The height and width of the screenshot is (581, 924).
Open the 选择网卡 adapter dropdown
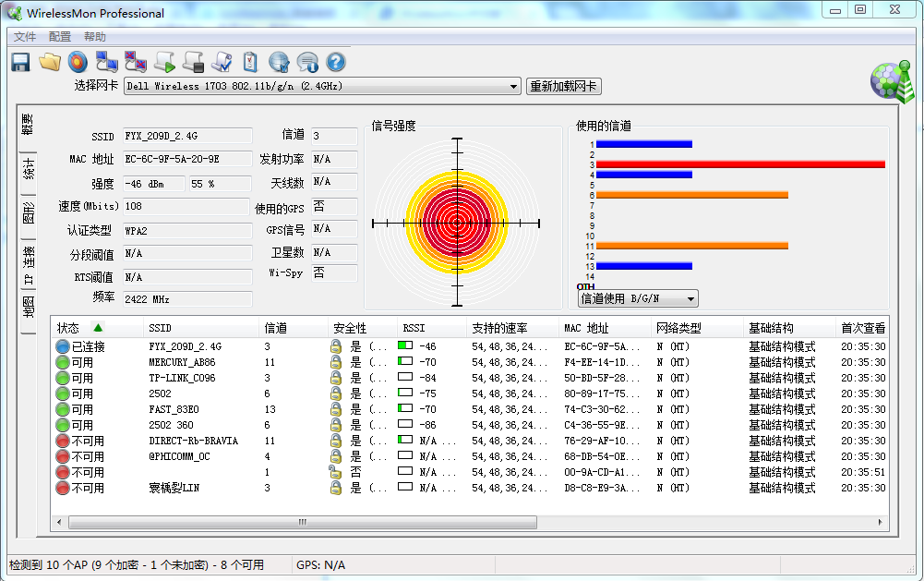(322, 86)
